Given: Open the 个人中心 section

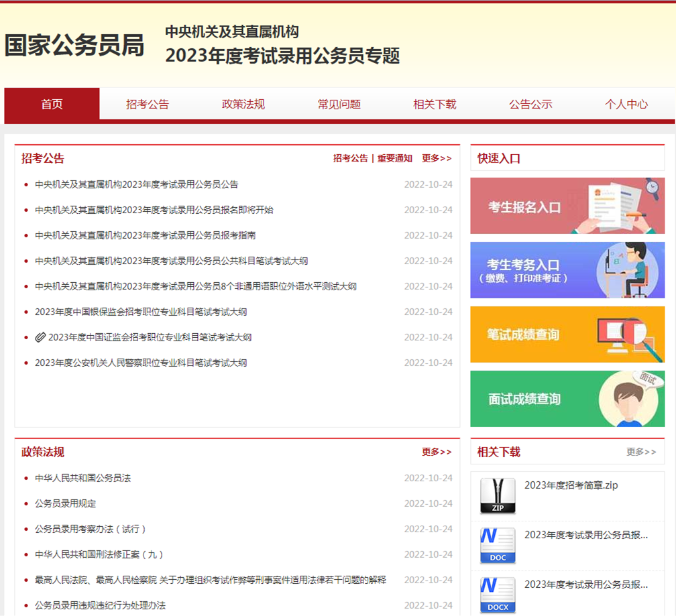Looking at the screenshot, I should [x=625, y=104].
